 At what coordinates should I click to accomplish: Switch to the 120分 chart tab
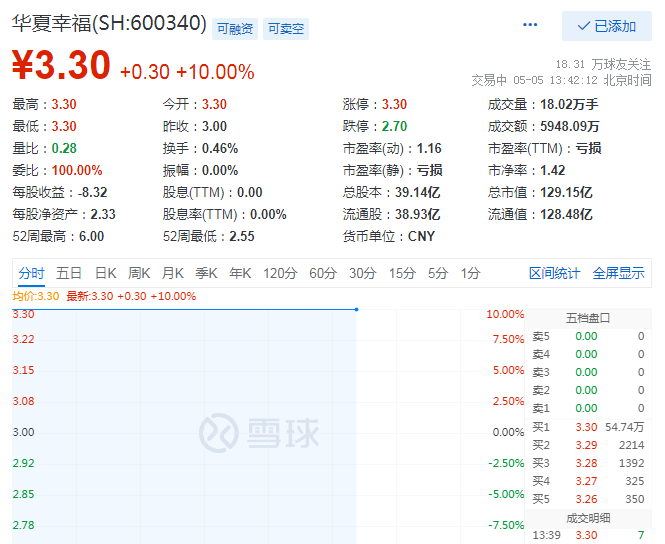tap(280, 273)
